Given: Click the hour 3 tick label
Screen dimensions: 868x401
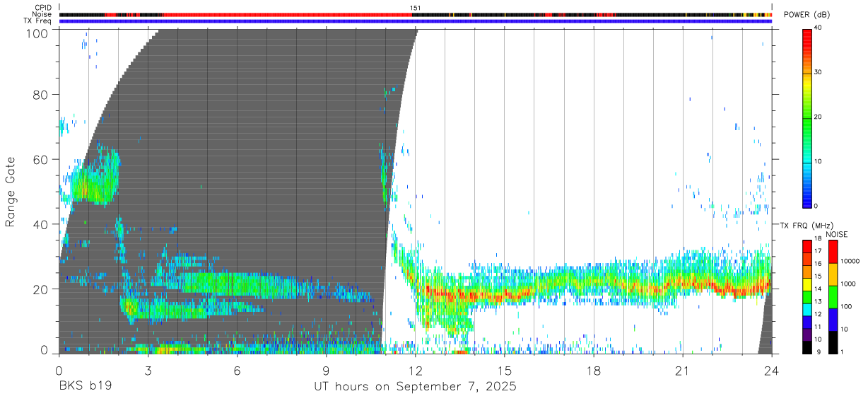Looking at the screenshot, I should pyautogui.click(x=148, y=370).
